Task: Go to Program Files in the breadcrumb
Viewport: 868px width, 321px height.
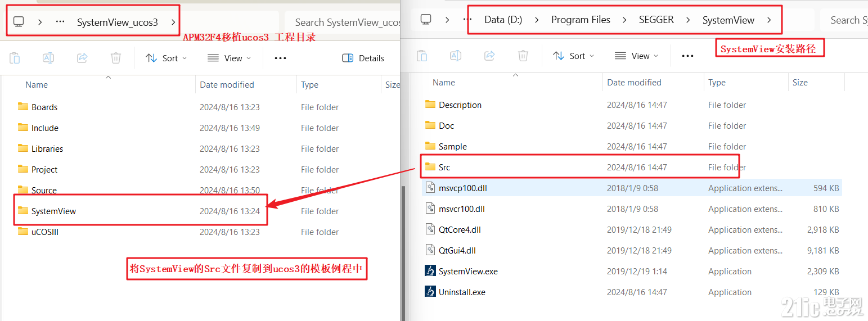Action: click(581, 20)
